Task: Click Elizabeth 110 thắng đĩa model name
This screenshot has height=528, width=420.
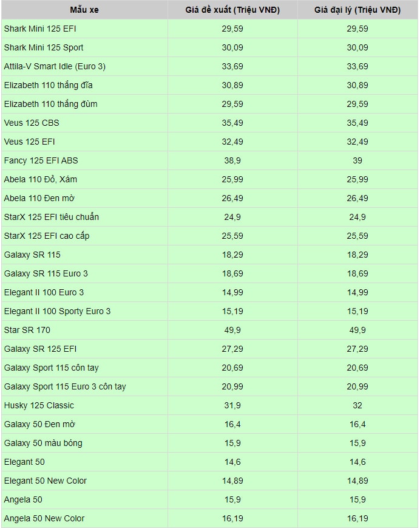Action: pyautogui.click(x=49, y=85)
